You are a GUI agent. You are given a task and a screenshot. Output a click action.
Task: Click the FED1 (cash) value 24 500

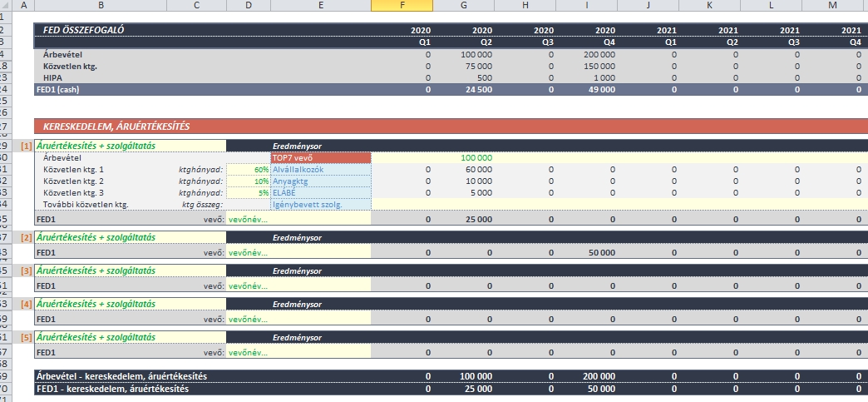pos(478,89)
